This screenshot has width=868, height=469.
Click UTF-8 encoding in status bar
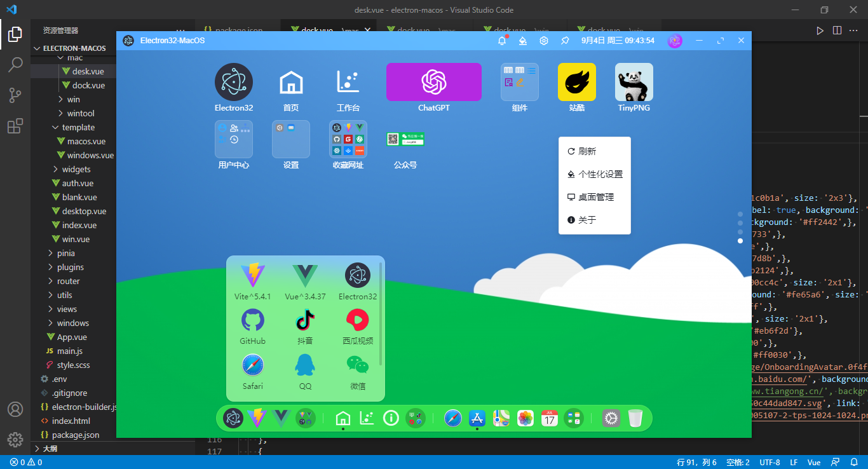tap(770, 462)
